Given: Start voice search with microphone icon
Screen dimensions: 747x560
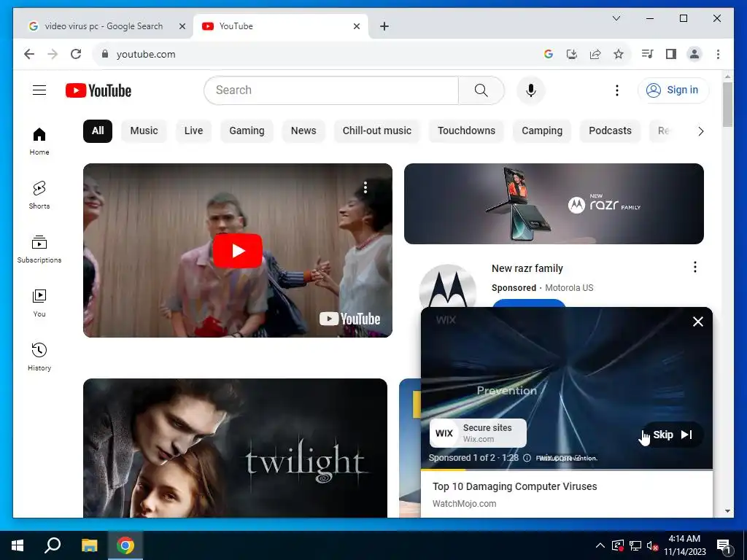Looking at the screenshot, I should point(531,90).
